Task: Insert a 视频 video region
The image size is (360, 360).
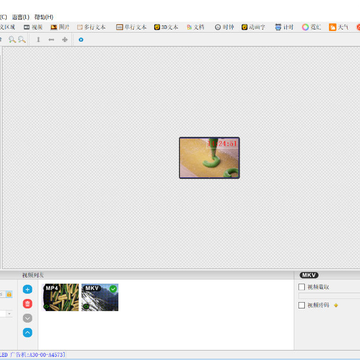Action: pos(33,27)
